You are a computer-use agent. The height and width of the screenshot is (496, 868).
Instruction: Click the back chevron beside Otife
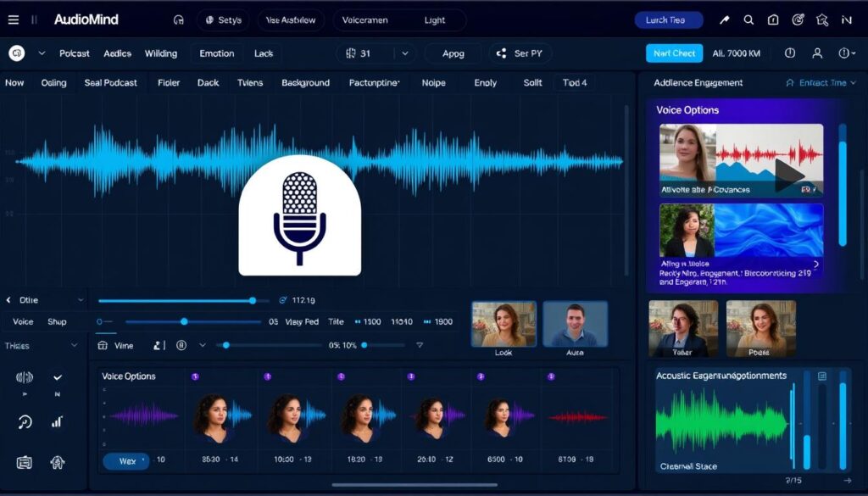[8, 300]
